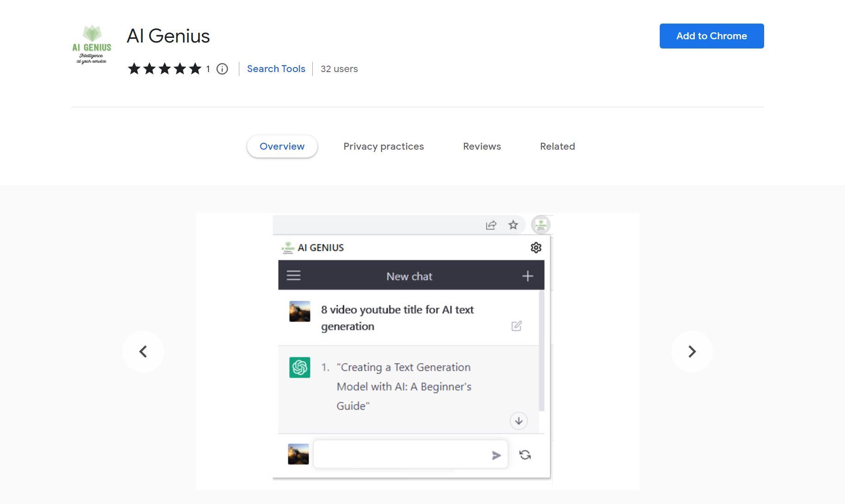The height and width of the screenshot is (504, 845).
Task: Show the previous screenshot with left chevron
Action: click(143, 352)
